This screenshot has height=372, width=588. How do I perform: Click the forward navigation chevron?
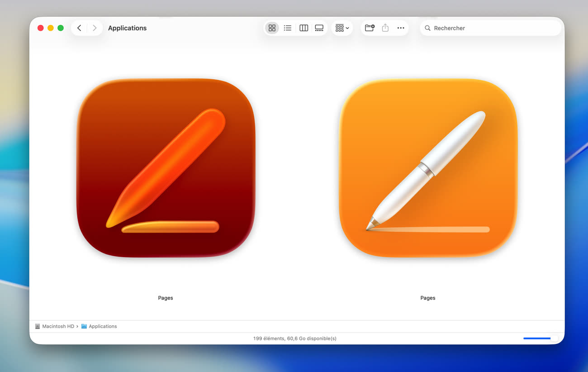click(94, 28)
